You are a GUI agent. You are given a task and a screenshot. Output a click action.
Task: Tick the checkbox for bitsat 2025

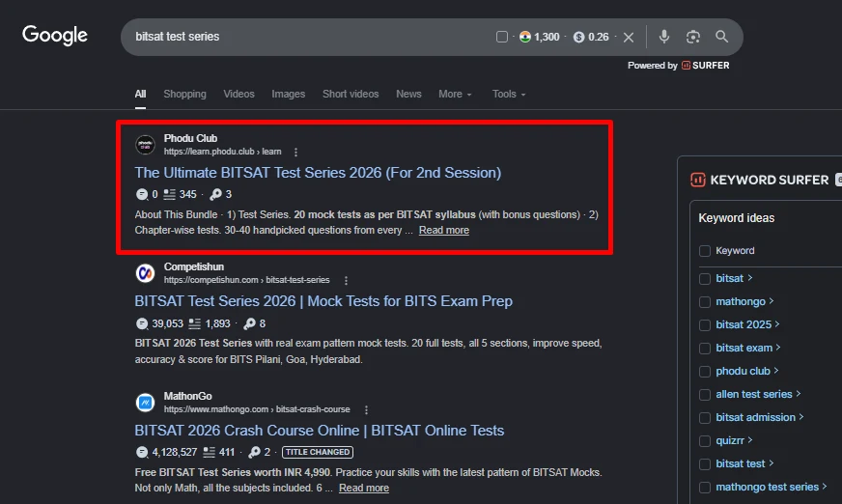point(705,324)
